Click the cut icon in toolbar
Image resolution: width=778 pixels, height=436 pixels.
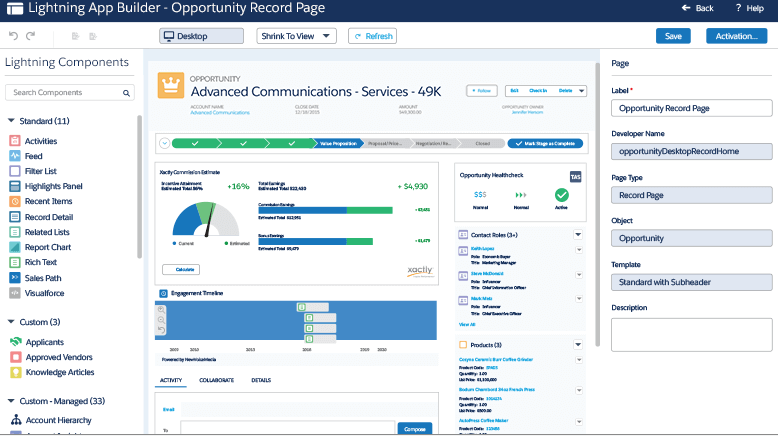pyautogui.click(x=75, y=36)
